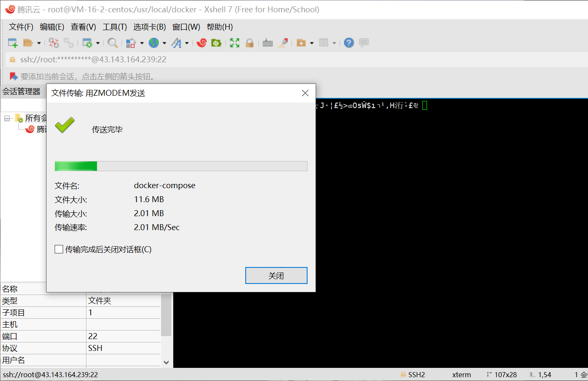Click the padlock icon in address bar

tap(12, 60)
